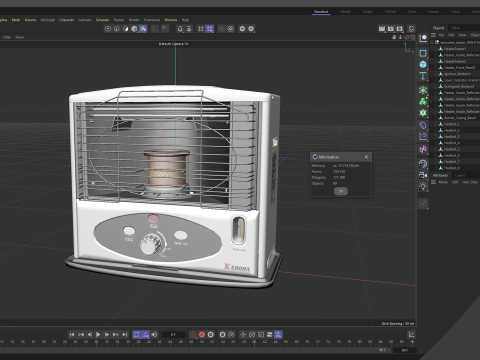The image size is (480, 360).
Task: Toggle the playback sound speaker icon
Action: 154,334
